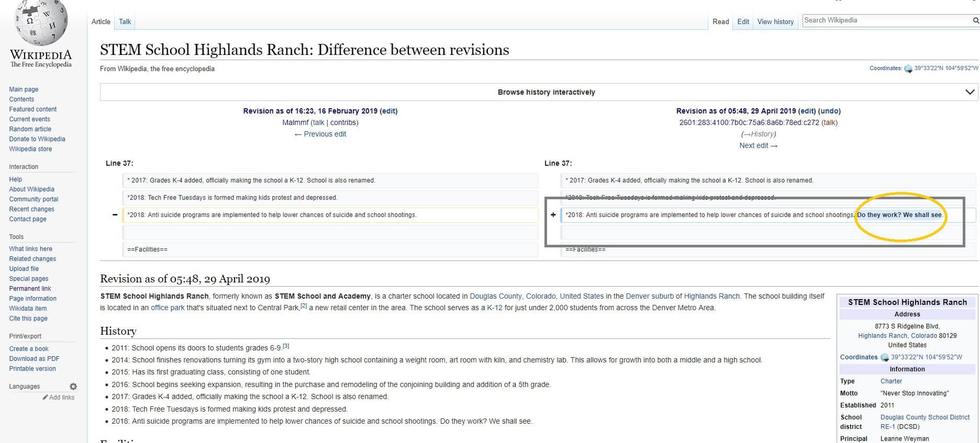Click Cite this page
The width and height of the screenshot is (980, 443).
point(28,319)
